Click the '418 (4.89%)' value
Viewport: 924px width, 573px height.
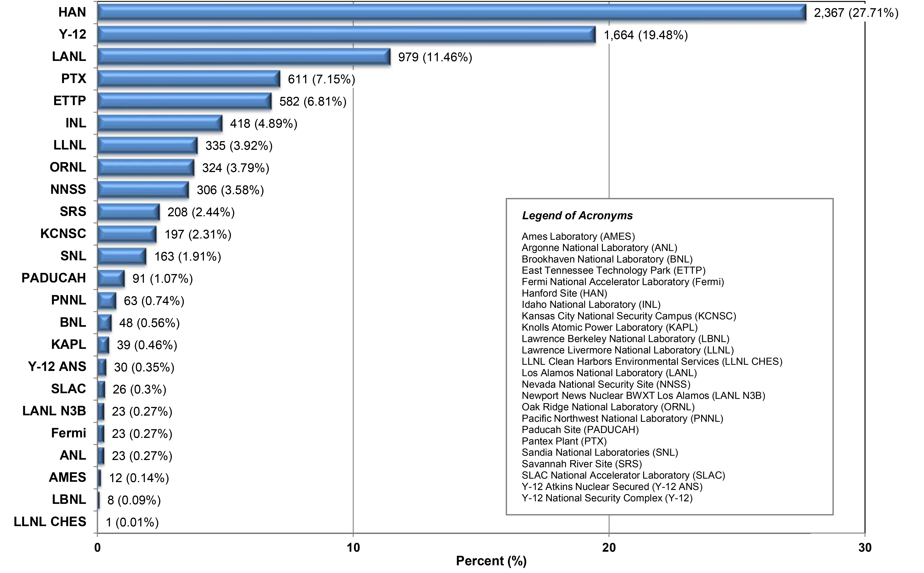[264, 124]
